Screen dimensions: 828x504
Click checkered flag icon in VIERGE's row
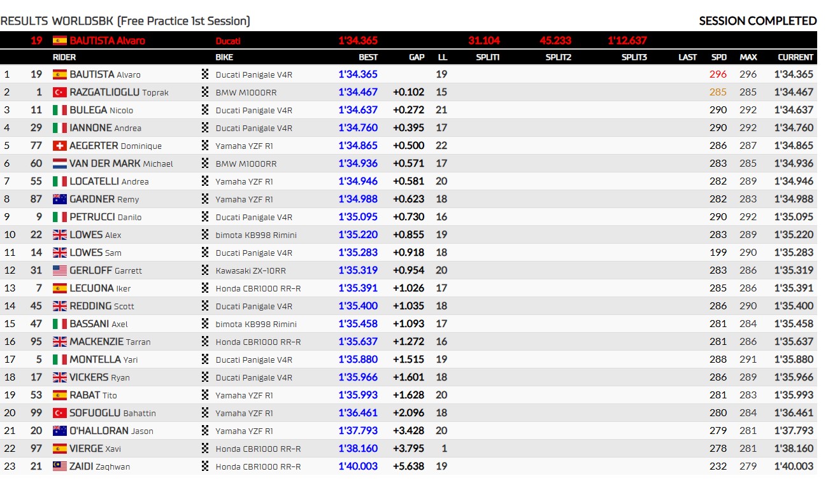pos(205,449)
